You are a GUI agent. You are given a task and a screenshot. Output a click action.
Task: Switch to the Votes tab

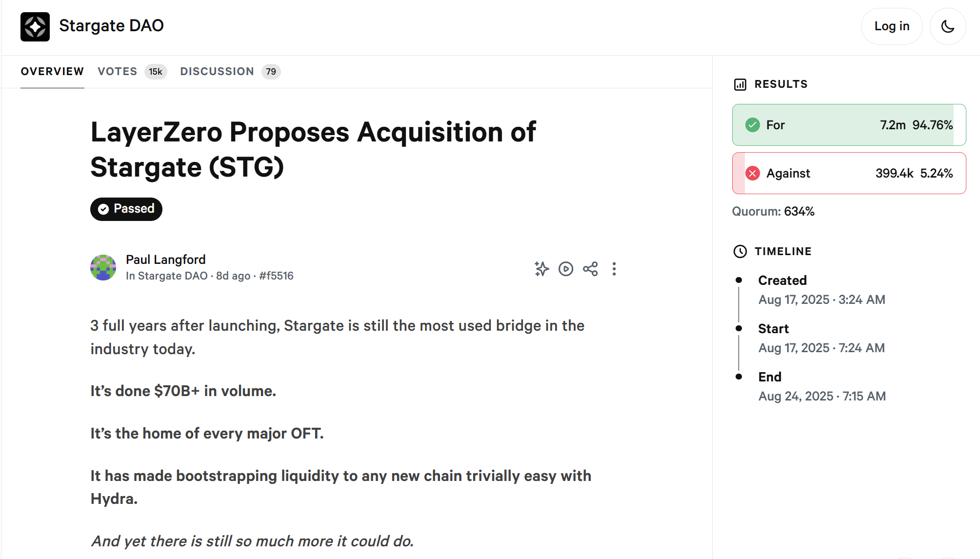[x=118, y=72]
